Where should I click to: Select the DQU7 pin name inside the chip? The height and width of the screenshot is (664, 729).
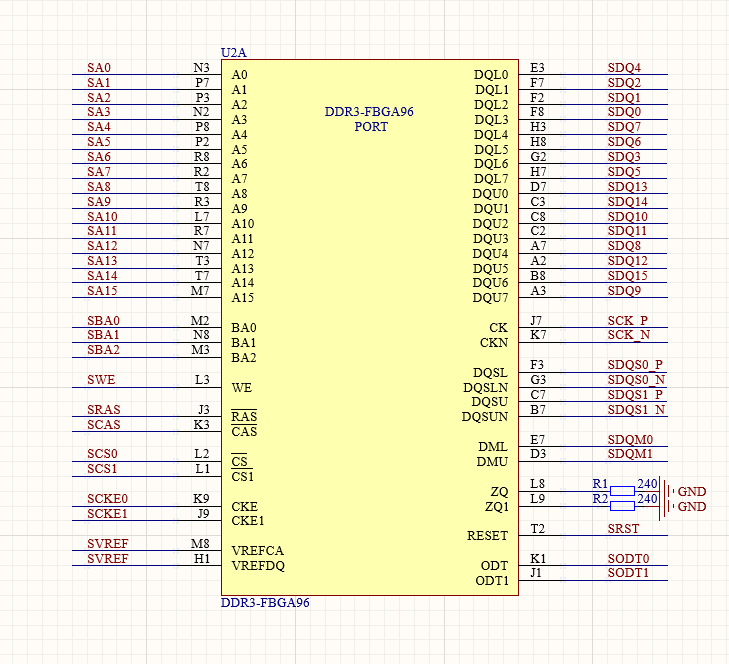pos(490,298)
